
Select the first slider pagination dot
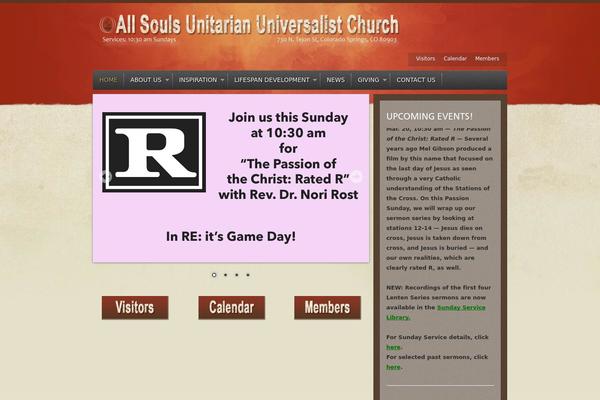click(x=214, y=275)
